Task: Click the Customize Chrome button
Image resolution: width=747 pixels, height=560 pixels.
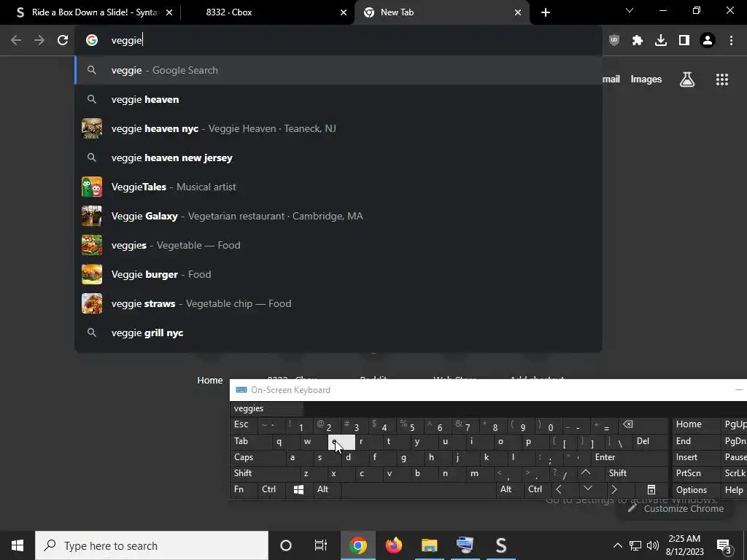Action: click(x=676, y=508)
